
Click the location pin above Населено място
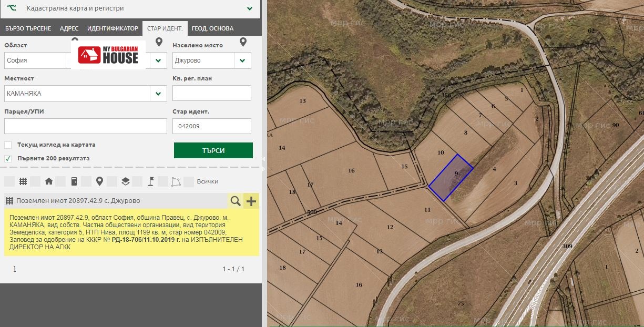(x=243, y=42)
